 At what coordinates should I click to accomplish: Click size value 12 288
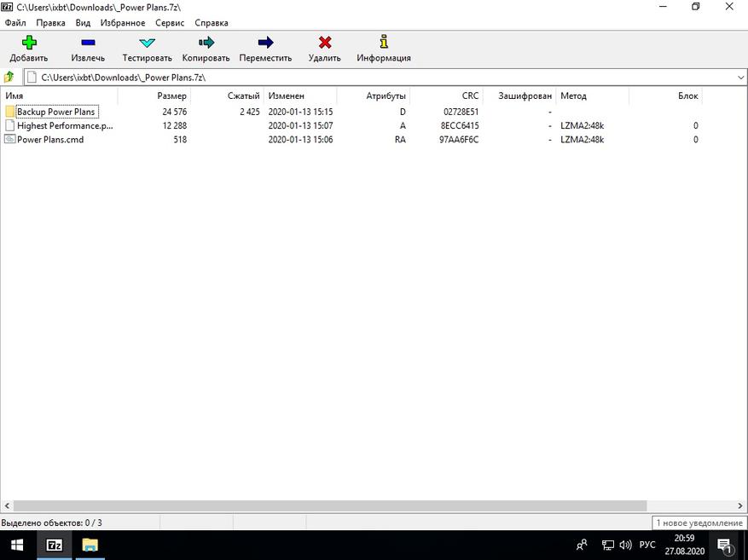(x=175, y=125)
